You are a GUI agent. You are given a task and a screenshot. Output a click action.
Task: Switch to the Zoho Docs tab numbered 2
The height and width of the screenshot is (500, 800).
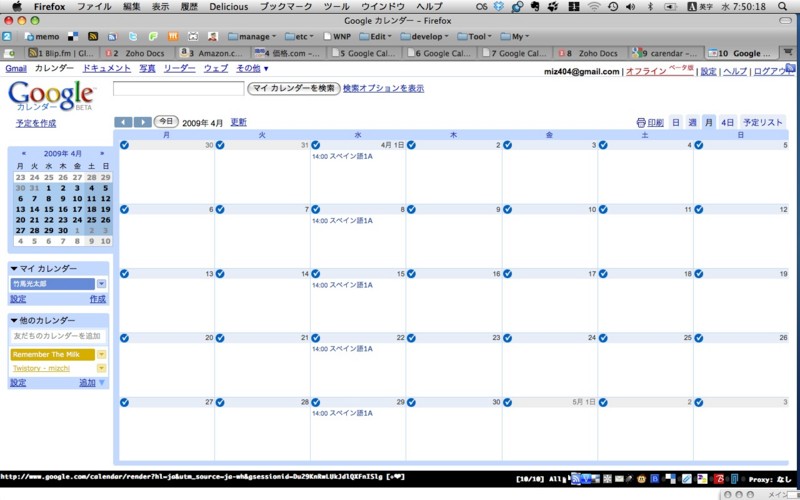(x=138, y=53)
